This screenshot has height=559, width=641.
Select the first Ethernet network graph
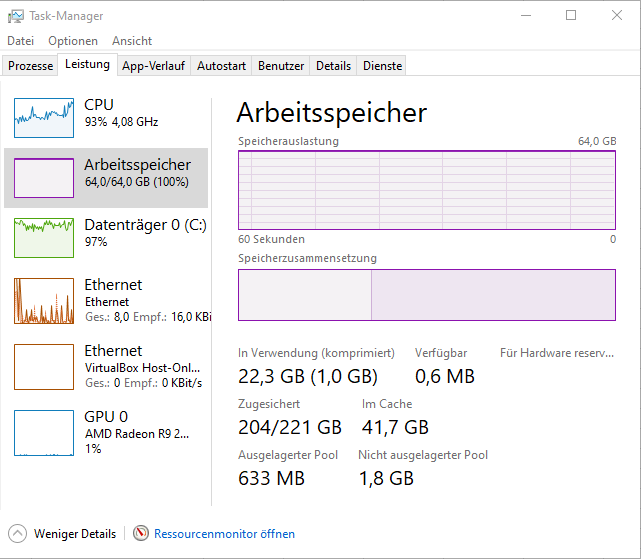pyautogui.click(x=44, y=301)
